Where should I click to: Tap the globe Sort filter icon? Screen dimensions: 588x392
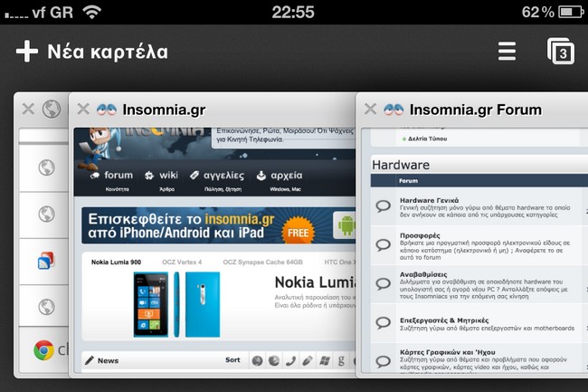pyautogui.click(x=274, y=361)
